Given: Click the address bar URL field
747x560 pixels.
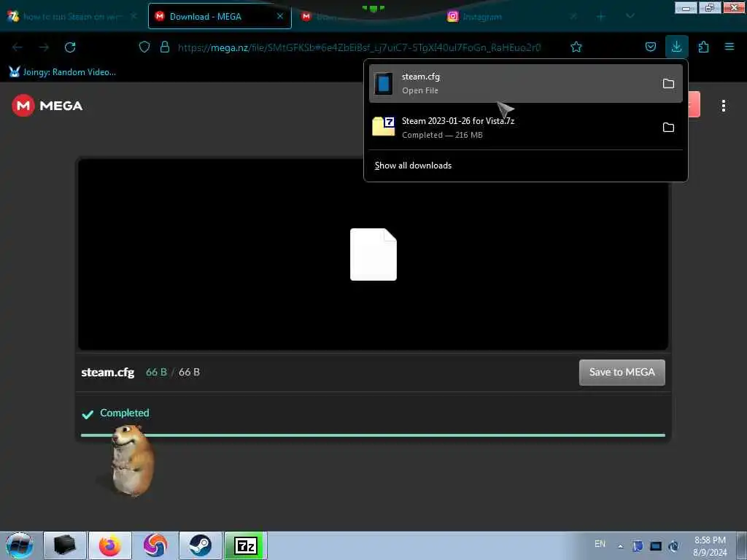Looking at the screenshot, I should pyautogui.click(x=359, y=47).
